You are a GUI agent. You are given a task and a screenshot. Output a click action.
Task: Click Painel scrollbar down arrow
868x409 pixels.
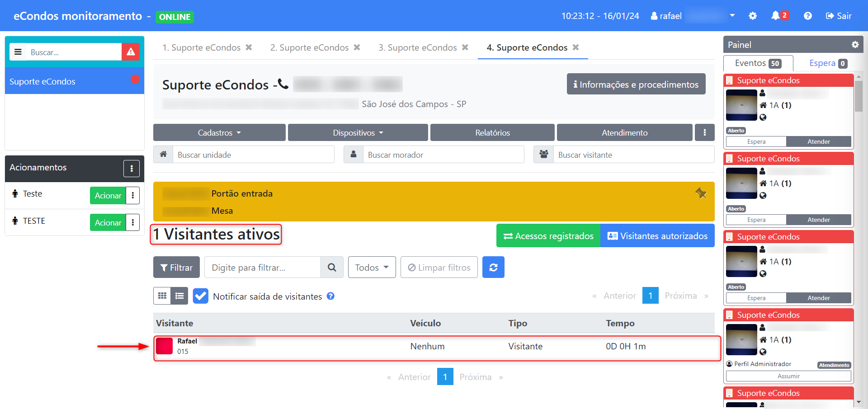[x=859, y=402]
